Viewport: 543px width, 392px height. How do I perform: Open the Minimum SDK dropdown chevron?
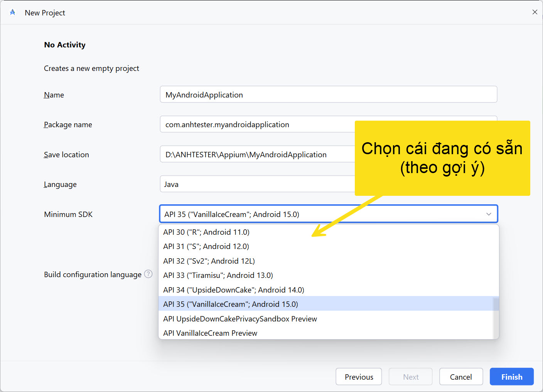489,214
